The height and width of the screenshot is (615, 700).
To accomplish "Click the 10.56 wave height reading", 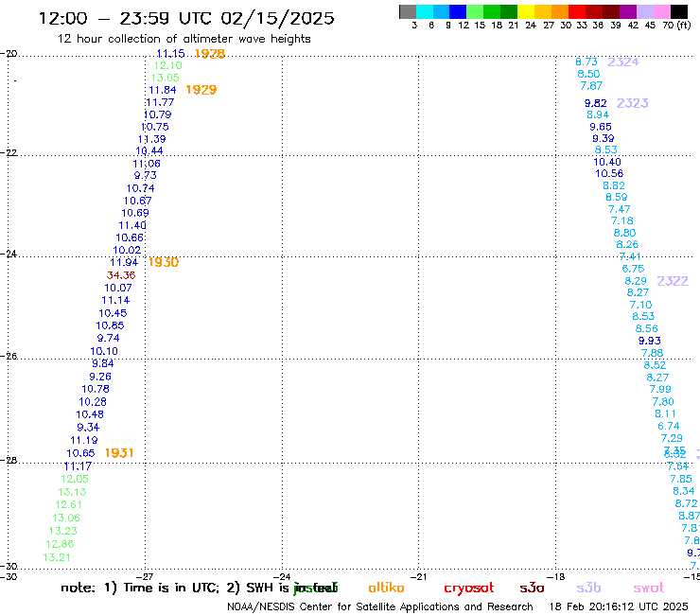I will point(609,174).
